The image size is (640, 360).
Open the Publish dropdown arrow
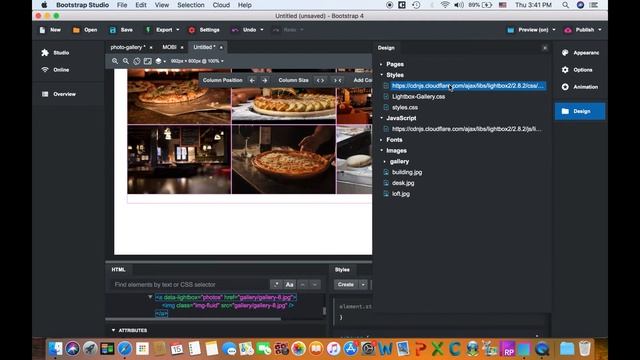(600, 30)
